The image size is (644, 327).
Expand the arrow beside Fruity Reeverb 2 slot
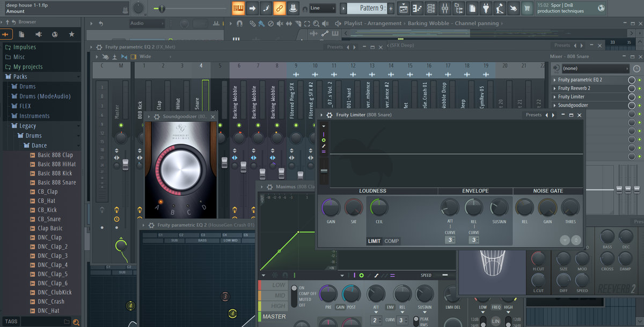(554, 88)
